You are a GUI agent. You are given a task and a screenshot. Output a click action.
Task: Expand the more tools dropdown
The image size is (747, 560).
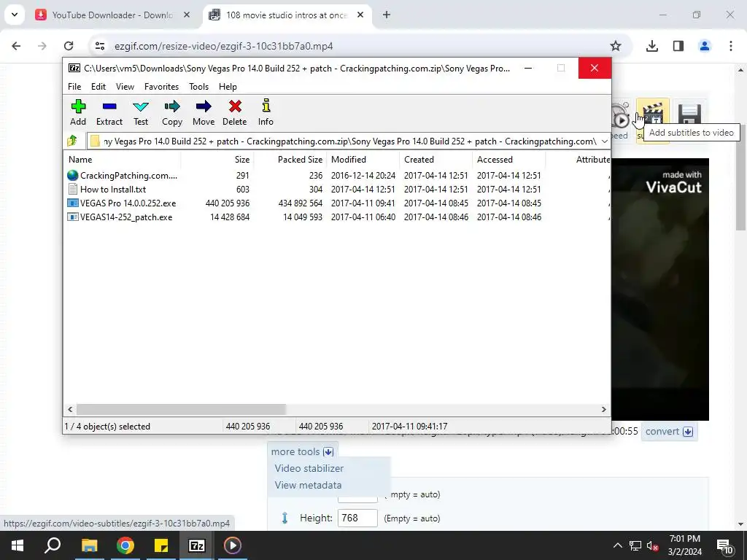302,451
